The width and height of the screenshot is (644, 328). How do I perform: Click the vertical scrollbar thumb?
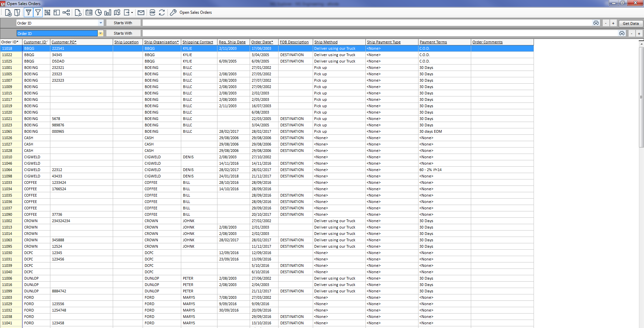[x=641, y=97]
